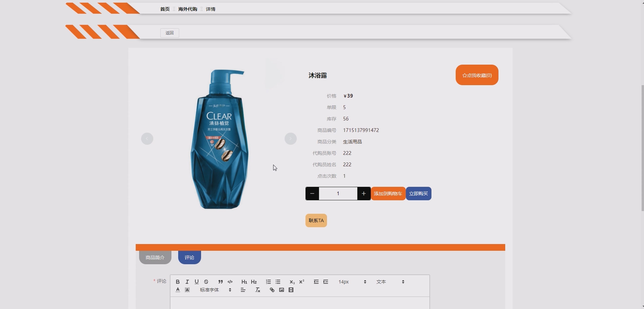Click the stock value 56
The image size is (644, 309).
346,119
